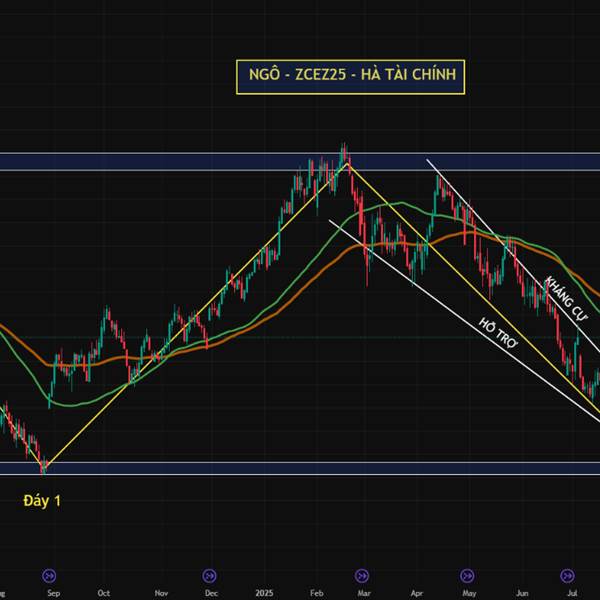Click the purple contract marker above May
Screen dimensions: 600x600
coord(467,576)
